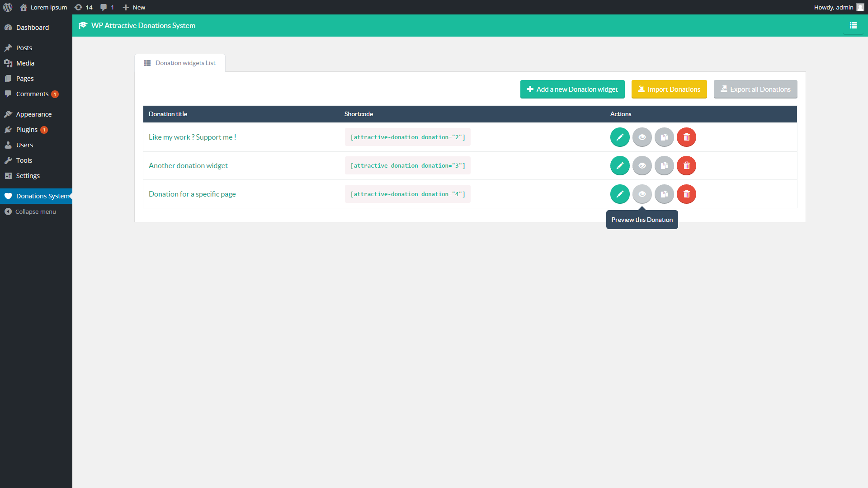The height and width of the screenshot is (488, 868).
Task: Duplicate the 'Another donation widget' entry
Action: [x=664, y=165]
